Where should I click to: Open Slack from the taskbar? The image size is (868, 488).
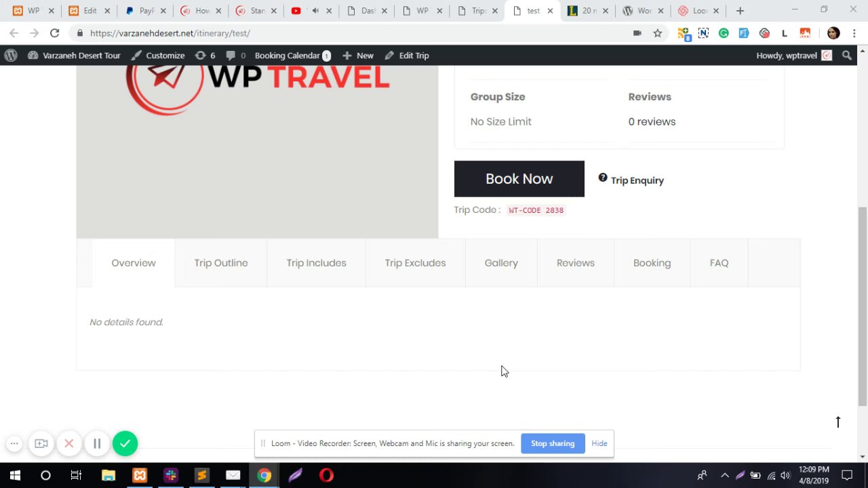[x=170, y=475]
